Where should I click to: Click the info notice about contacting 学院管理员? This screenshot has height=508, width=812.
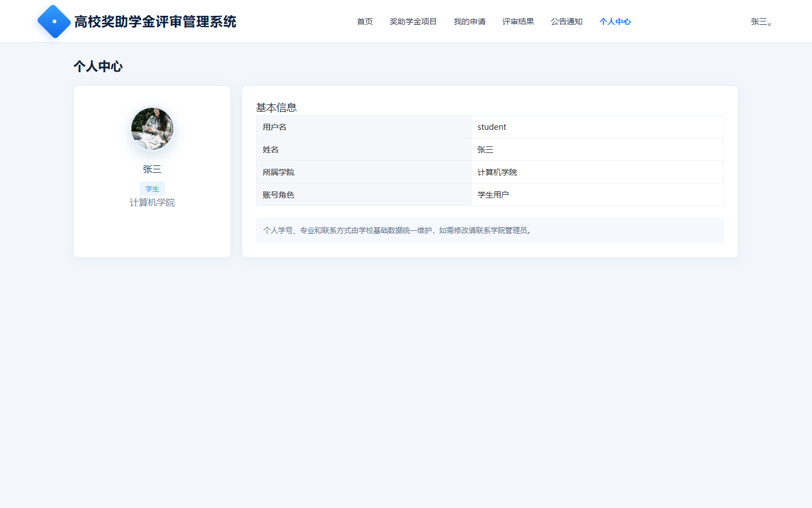point(490,230)
